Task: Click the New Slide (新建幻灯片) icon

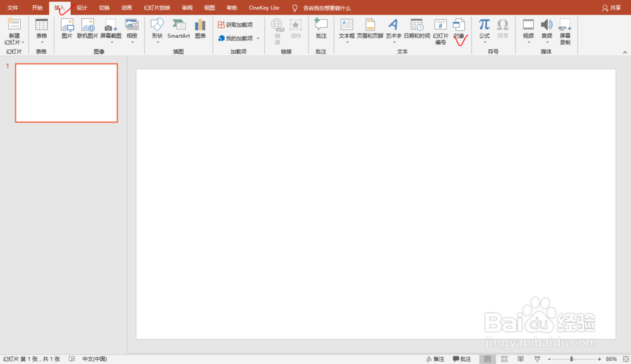Action: click(x=14, y=31)
